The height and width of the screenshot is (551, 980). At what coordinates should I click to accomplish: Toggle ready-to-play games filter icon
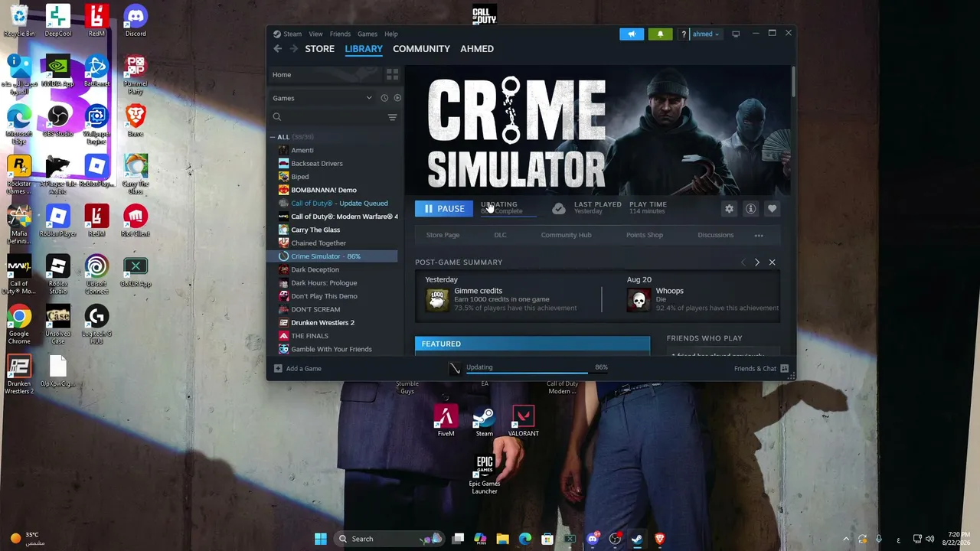397,98
